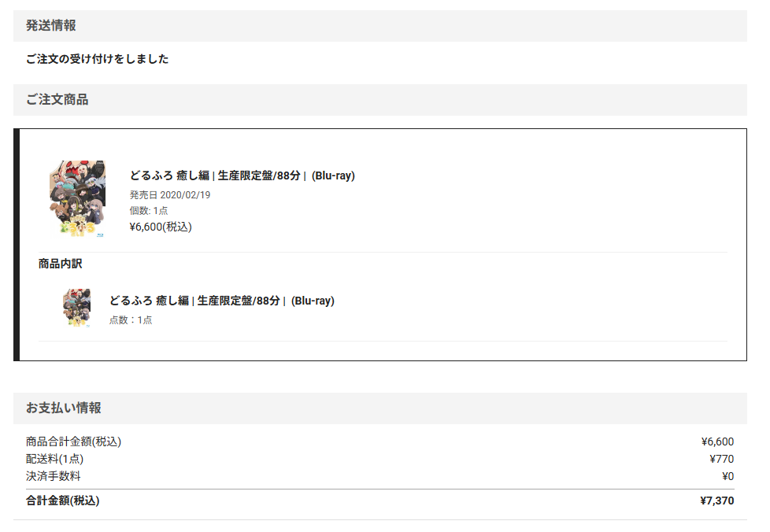
Task: Click the お支払い情報 section header
Action: click(x=63, y=408)
